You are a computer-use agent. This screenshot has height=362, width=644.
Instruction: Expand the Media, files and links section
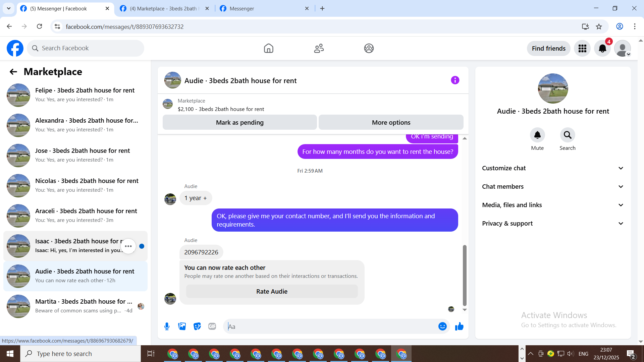point(553,205)
